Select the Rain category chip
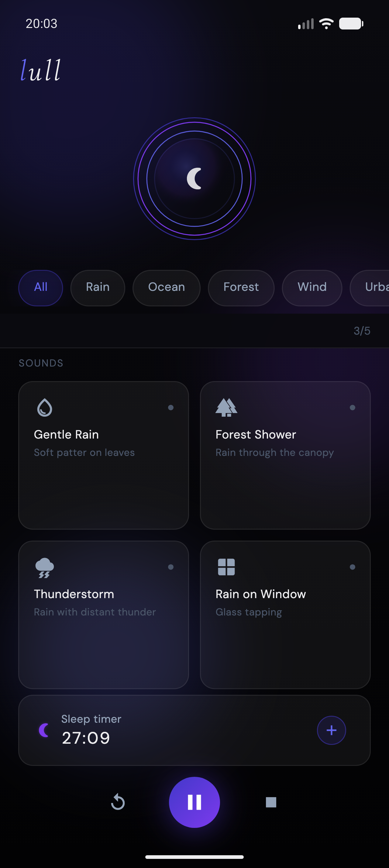The width and height of the screenshot is (389, 868). [x=98, y=288]
